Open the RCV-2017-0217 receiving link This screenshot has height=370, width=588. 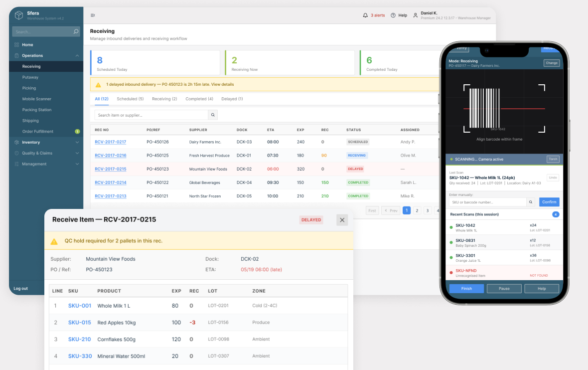point(110,142)
